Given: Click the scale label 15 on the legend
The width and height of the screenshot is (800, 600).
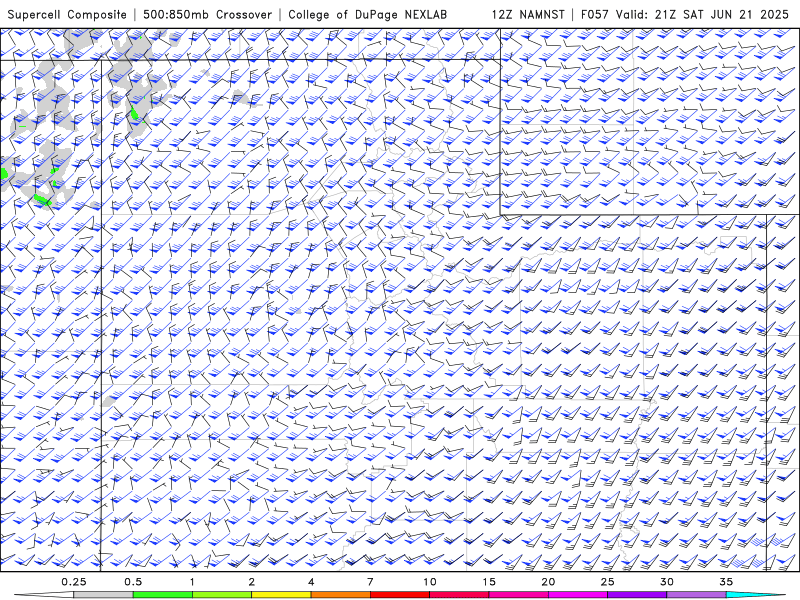Looking at the screenshot, I should (x=489, y=582).
